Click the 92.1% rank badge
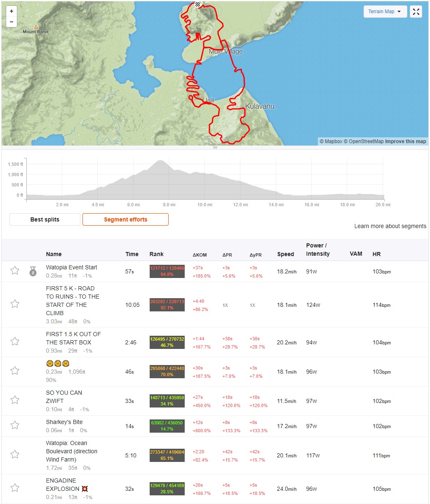This screenshot has height=504, width=430. tap(167, 305)
